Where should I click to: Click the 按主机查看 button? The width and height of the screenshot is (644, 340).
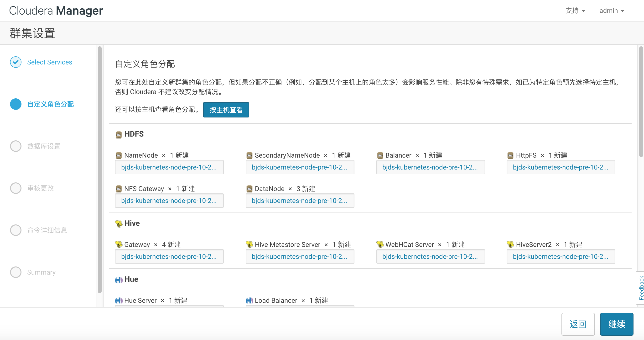click(226, 110)
